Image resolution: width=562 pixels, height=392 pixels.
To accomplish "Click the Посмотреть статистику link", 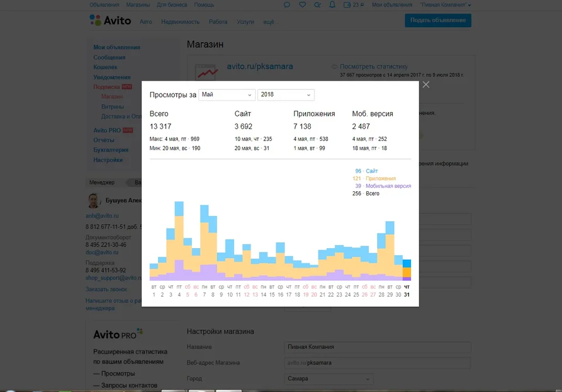I will 374,67.
